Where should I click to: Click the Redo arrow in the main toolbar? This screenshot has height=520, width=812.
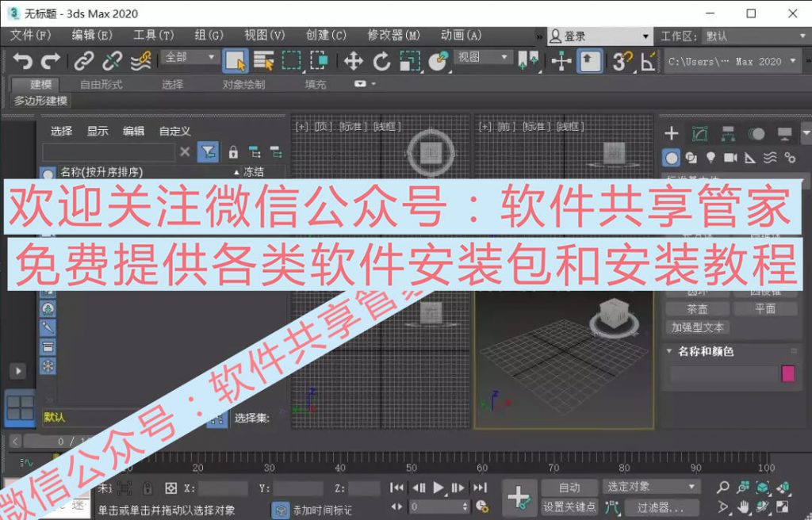(x=50, y=61)
